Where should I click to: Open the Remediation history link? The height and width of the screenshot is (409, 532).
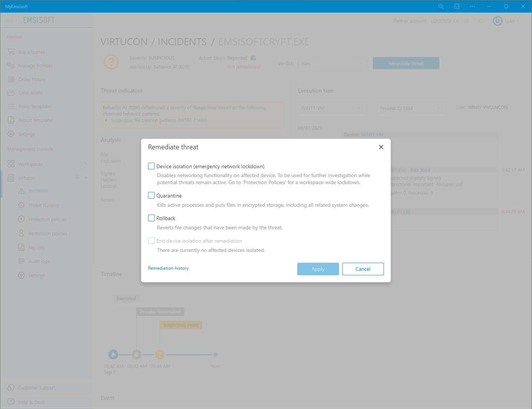click(168, 268)
